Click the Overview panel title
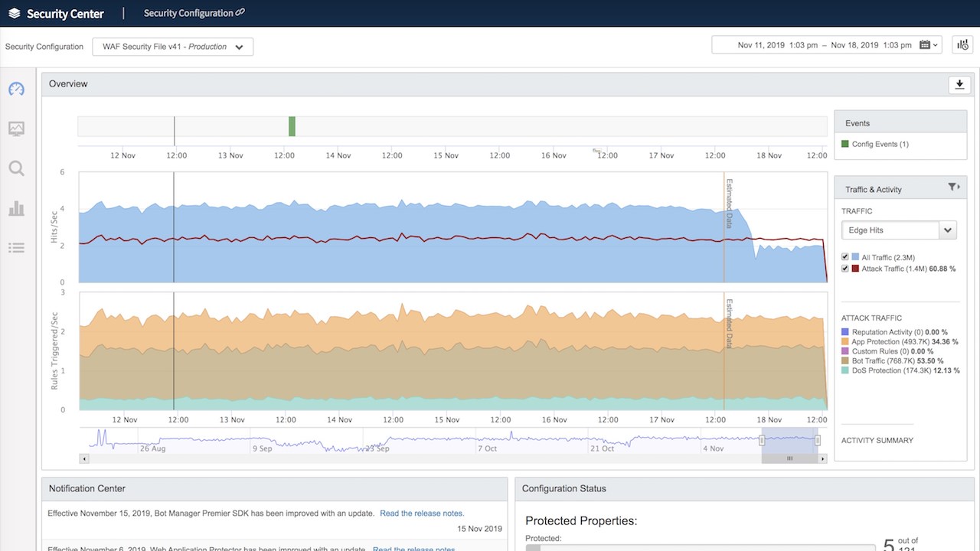This screenshot has height=551, width=980. point(68,84)
